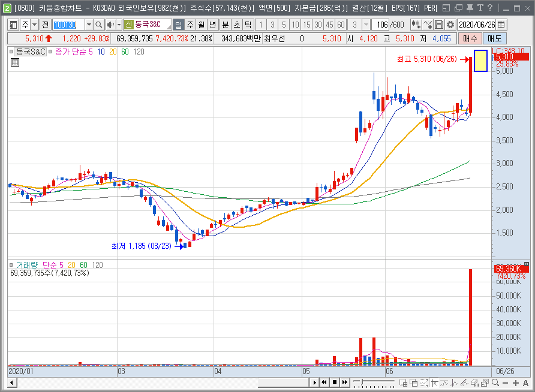Viewport: 535px width, 392px height.
Task: Choose the 1 interval button
Action: click(x=261, y=25)
